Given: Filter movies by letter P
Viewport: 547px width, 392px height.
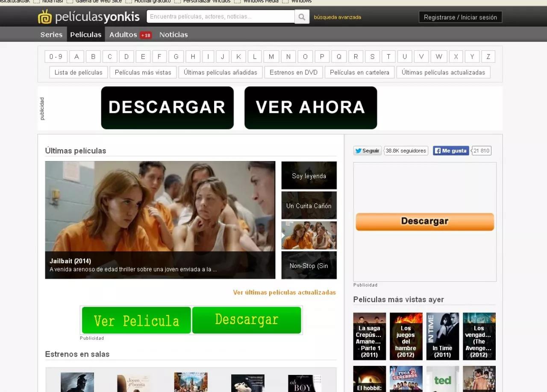Looking at the screenshot, I should tap(322, 56).
